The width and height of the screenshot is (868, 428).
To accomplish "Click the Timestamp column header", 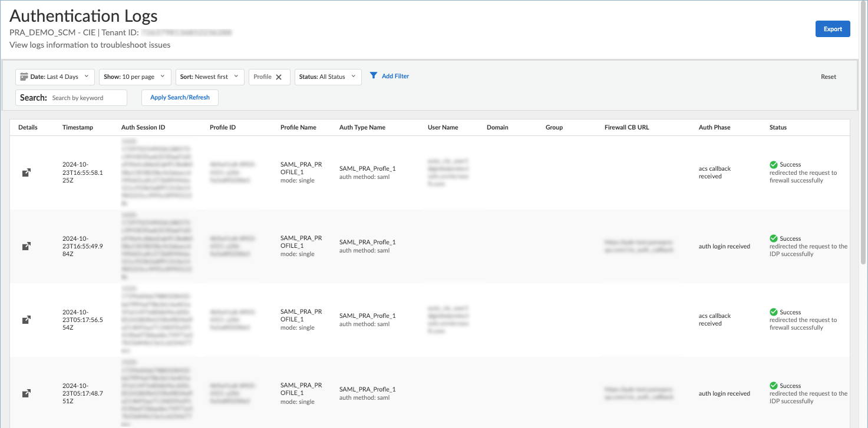I will point(78,127).
